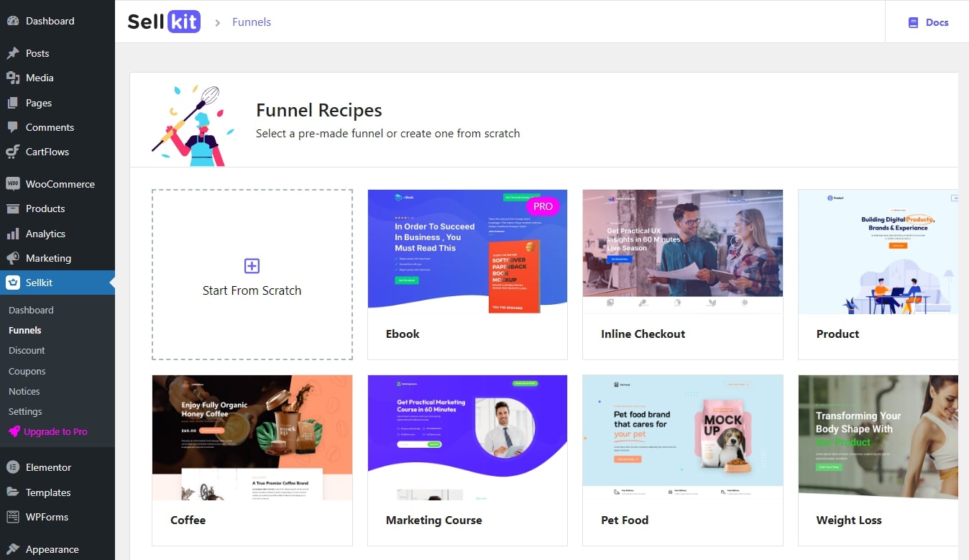969x560 pixels.
Task: Click the Products box icon
Action: pos(13,208)
